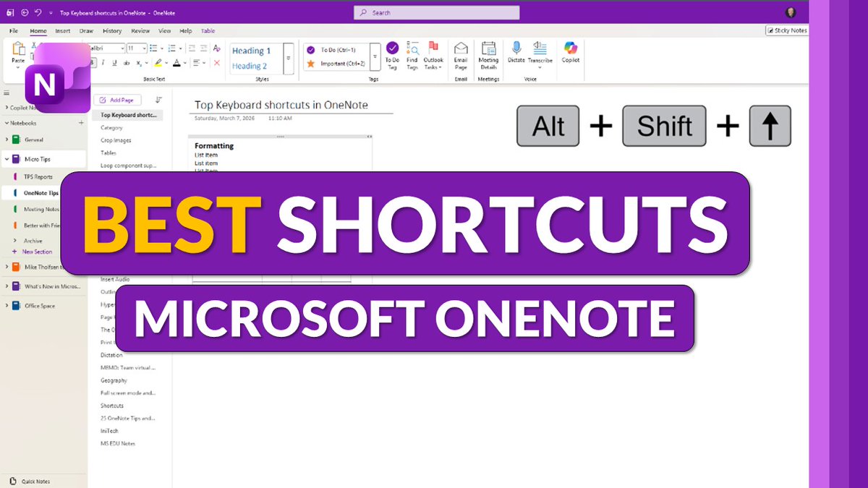Apply underline formatting
This screenshot has height=488, width=868.
[116, 63]
